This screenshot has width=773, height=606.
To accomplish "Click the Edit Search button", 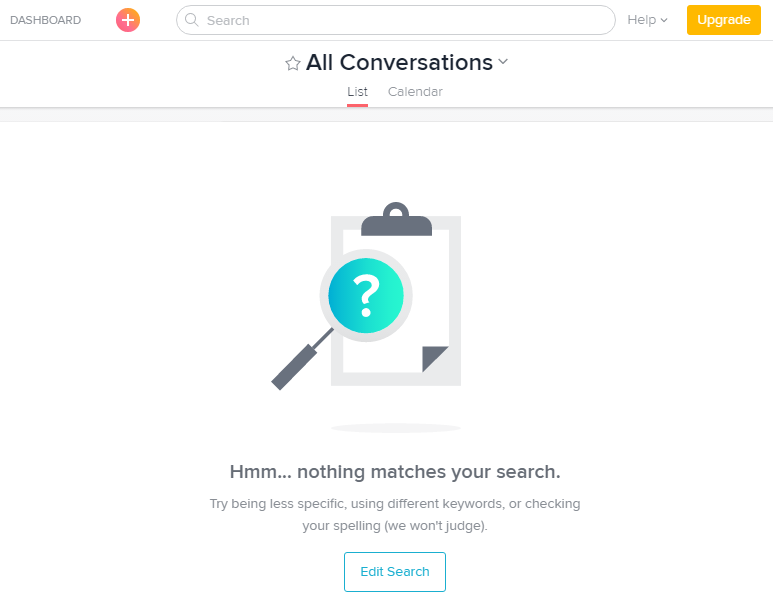I will 395,572.
